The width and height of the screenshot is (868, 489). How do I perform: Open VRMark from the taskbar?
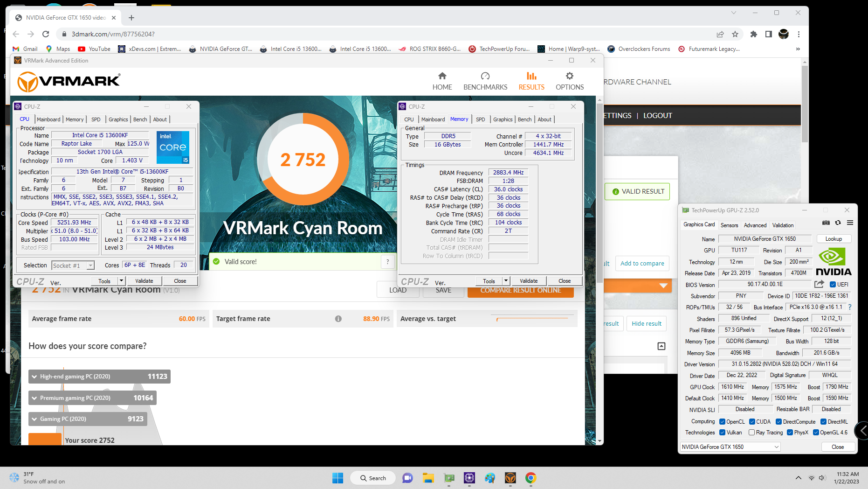(x=510, y=478)
